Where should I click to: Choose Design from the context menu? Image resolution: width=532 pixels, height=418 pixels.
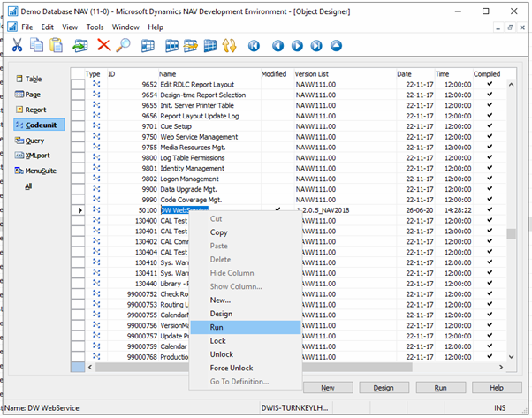(221, 314)
